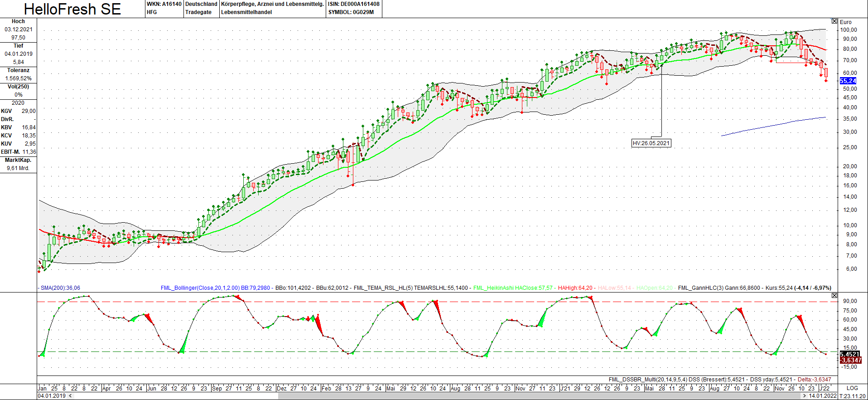Click the faded HALow:55,14 value
Image resolution: width=868 pixels, height=400 pixels.
(614, 288)
